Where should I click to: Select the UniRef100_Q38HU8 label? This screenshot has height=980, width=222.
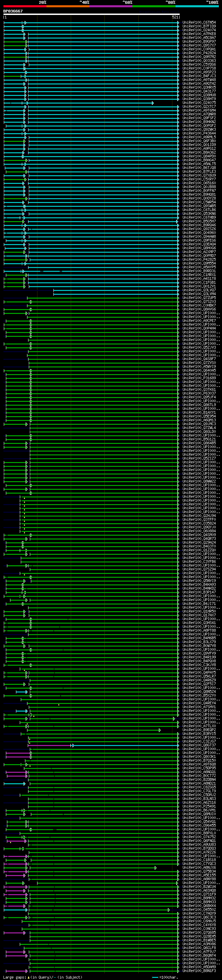199,95
